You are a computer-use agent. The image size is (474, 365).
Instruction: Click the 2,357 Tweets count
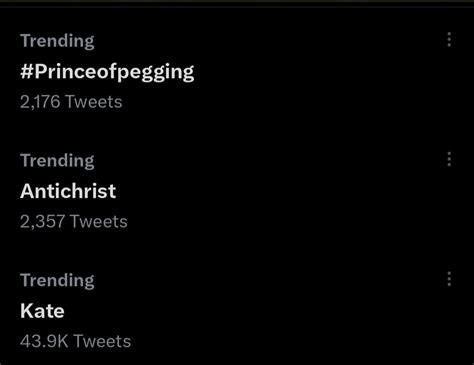(74, 221)
